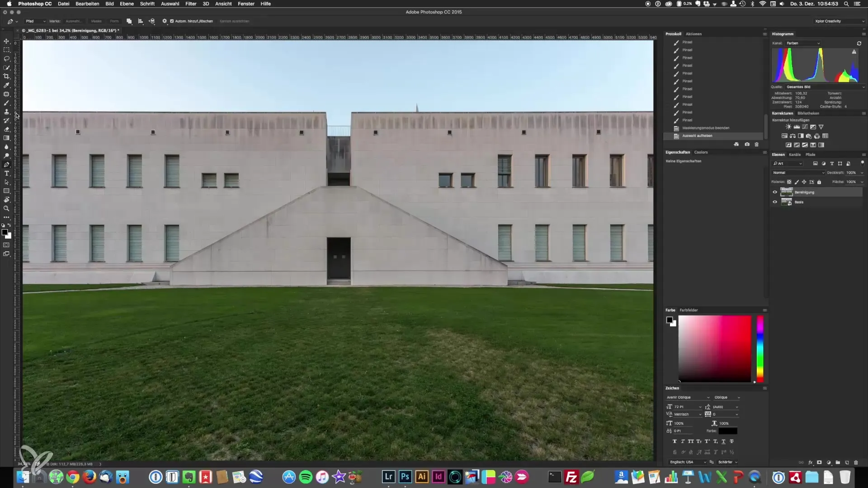
Task: Click the hue slider strip
Action: tap(760, 349)
